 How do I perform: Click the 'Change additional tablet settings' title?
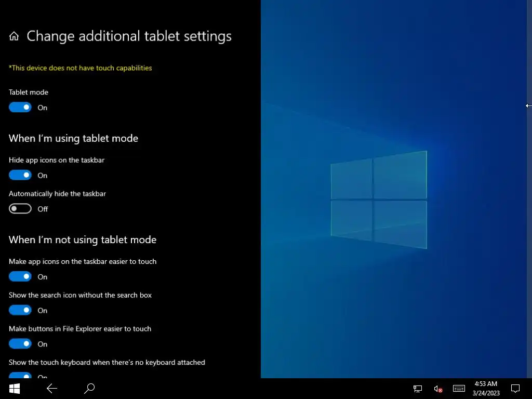pyautogui.click(x=129, y=36)
